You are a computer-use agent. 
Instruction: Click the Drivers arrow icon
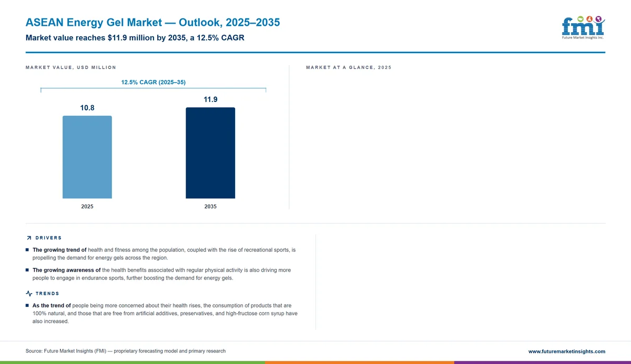28,238
